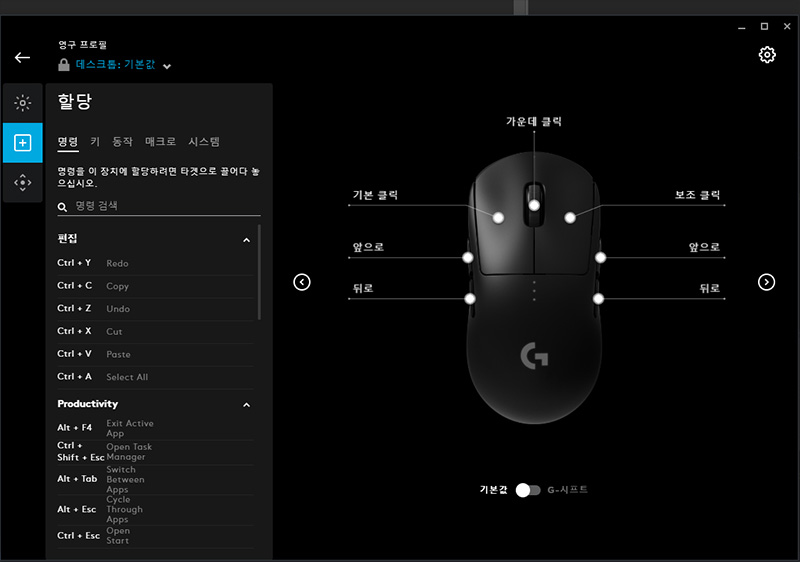Click the 보조 클릭 label
Image resolution: width=800 pixels, height=562 pixels.
pyautogui.click(x=697, y=195)
